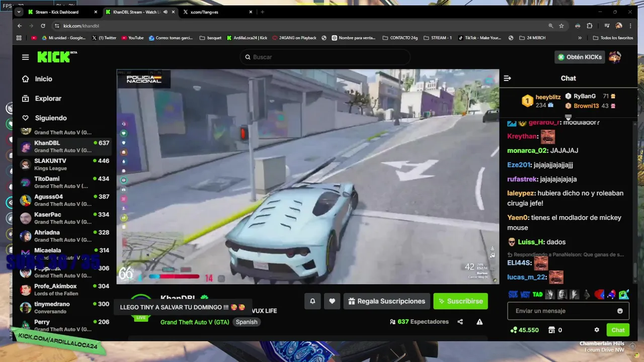The height and width of the screenshot is (362, 644).
Task: Click the report warning triangle icon
Action: 479,322
